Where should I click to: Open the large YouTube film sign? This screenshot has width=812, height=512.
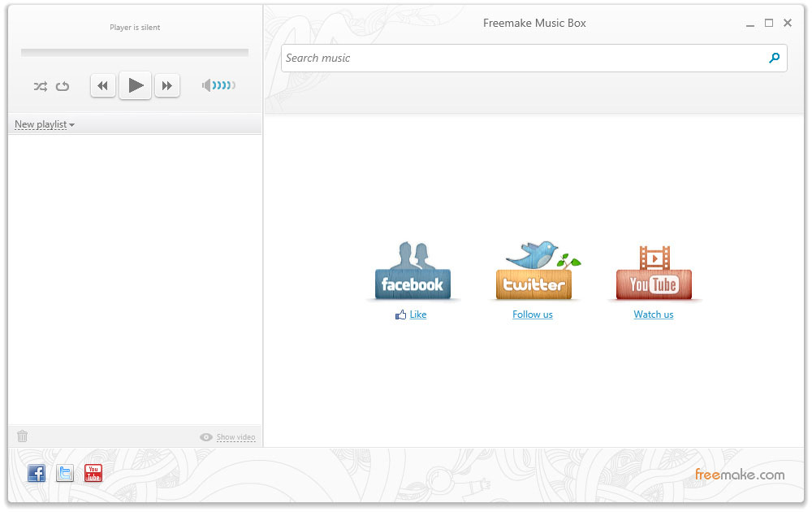click(654, 273)
